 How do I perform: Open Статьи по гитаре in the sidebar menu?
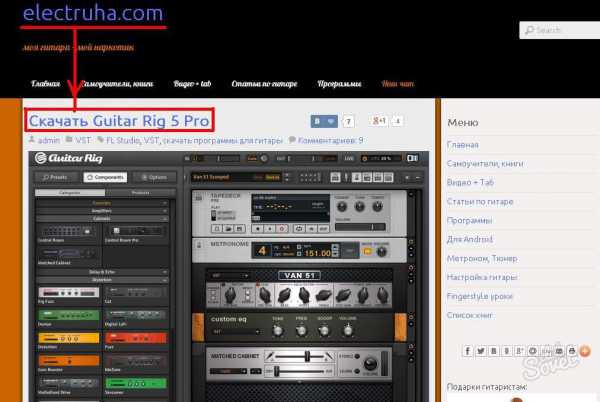tap(480, 202)
